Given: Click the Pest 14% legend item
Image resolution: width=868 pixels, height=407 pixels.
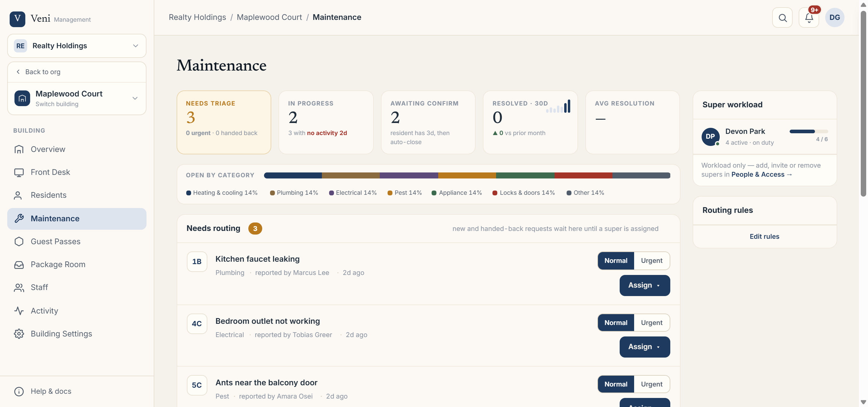Looking at the screenshot, I should coord(404,193).
